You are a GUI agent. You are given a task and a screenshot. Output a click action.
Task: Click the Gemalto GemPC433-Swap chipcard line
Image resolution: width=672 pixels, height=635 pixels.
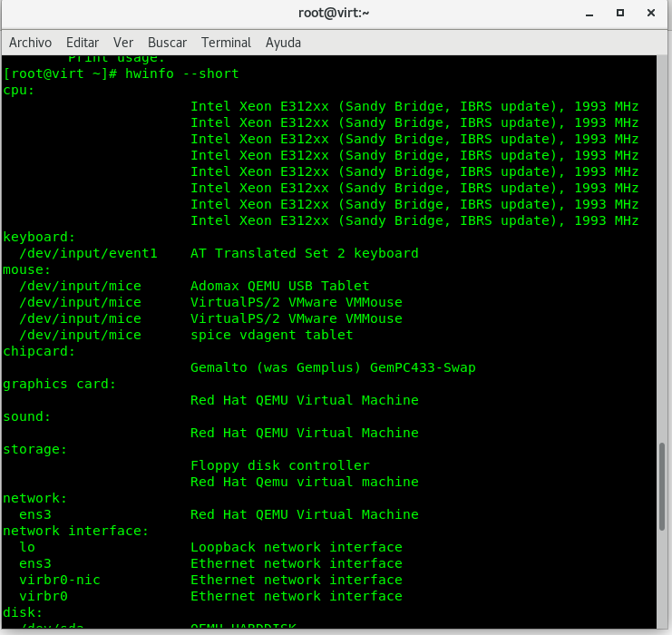coord(332,367)
